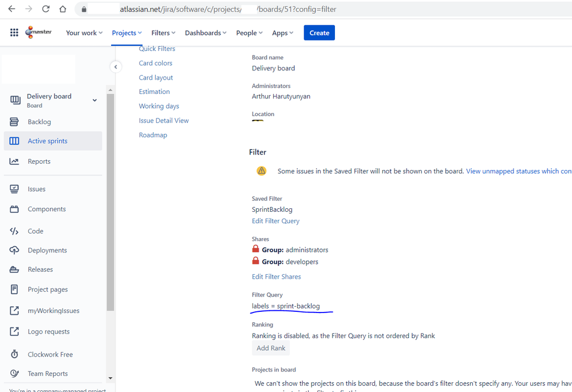
Task: Click the Releases ship icon
Action: point(14,270)
